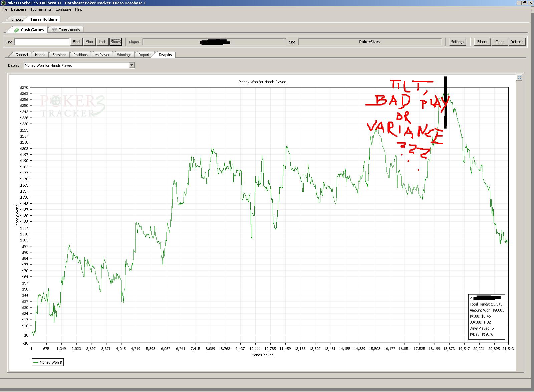Click the Amount Won: $98.81 stat
This screenshot has width=534, height=392.
[x=487, y=310]
